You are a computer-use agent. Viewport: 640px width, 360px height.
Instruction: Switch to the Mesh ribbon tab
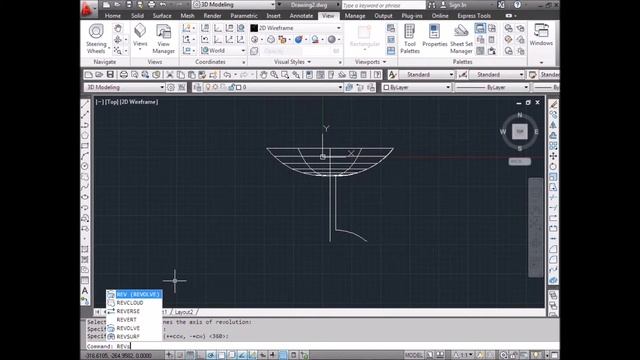pyautogui.click(x=187, y=16)
